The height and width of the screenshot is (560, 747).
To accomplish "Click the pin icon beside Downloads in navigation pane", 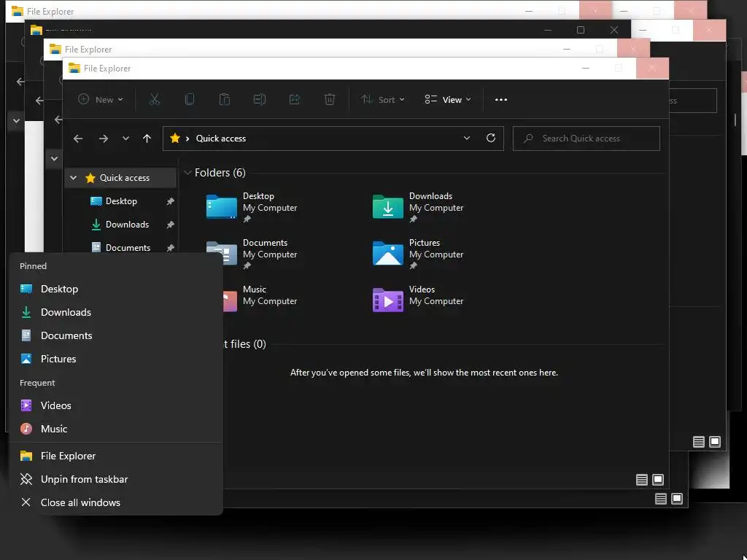I will pyautogui.click(x=170, y=225).
